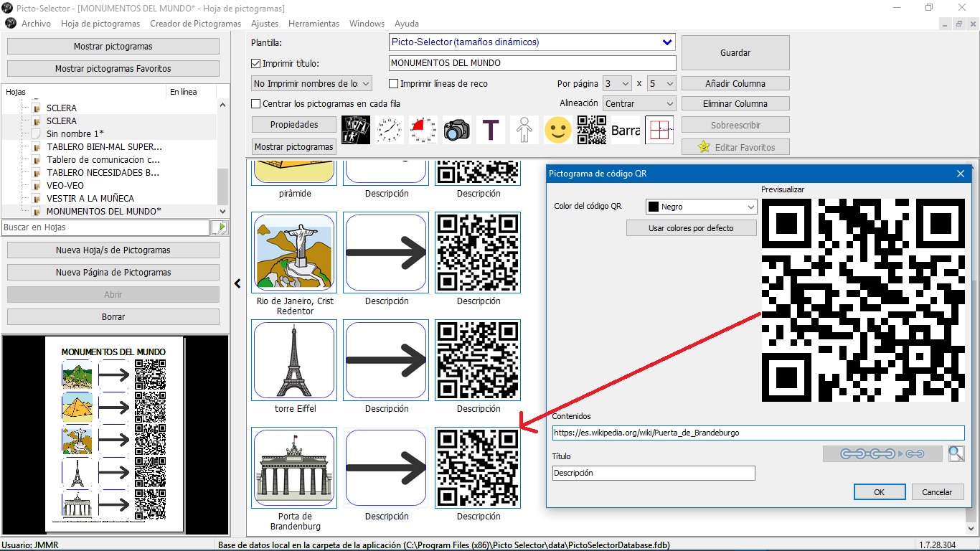Select TABLERO NECESIDADES sheet in list

(x=103, y=173)
